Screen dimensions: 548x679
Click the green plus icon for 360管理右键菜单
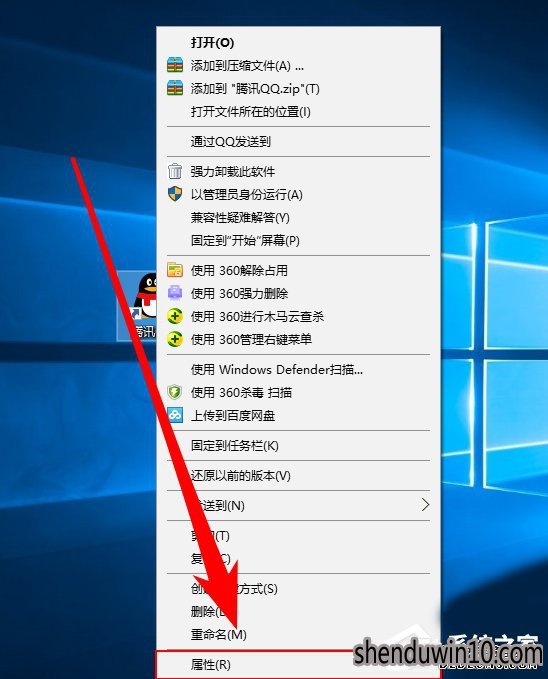[x=175, y=339]
